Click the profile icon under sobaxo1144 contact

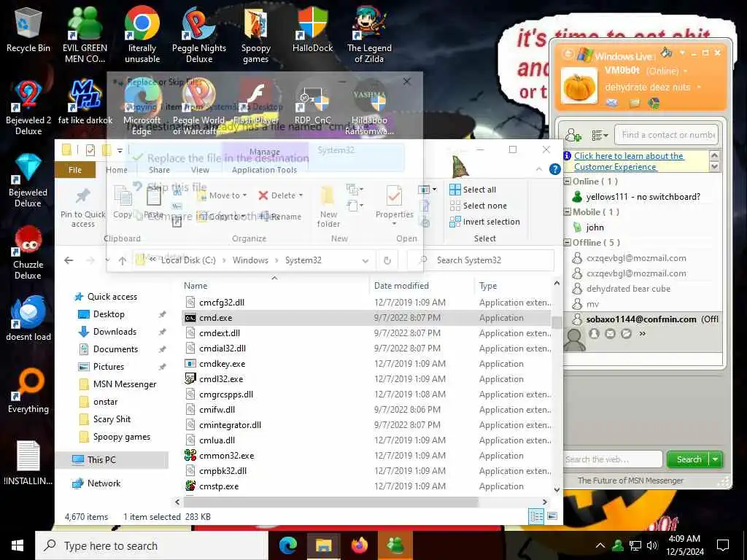[594, 333]
